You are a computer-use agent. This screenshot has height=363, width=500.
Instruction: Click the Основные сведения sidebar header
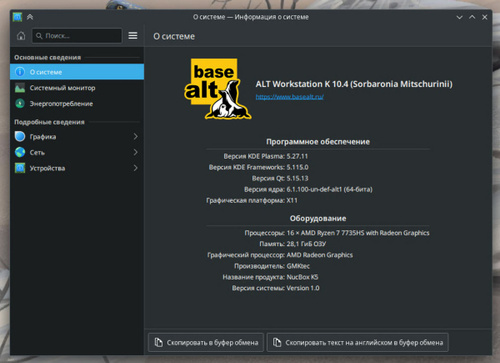pyautogui.click(x=48, y=57)
